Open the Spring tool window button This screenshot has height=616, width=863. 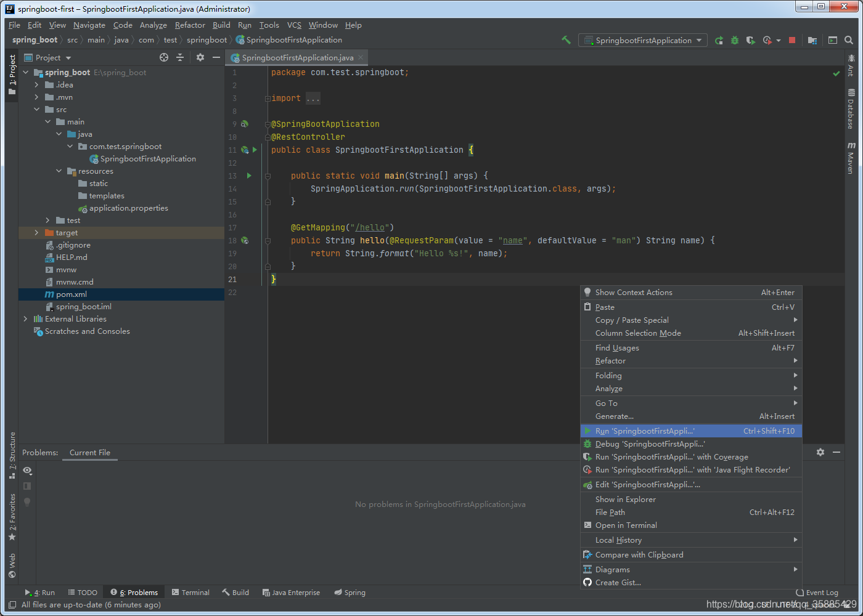pos(350,593)
